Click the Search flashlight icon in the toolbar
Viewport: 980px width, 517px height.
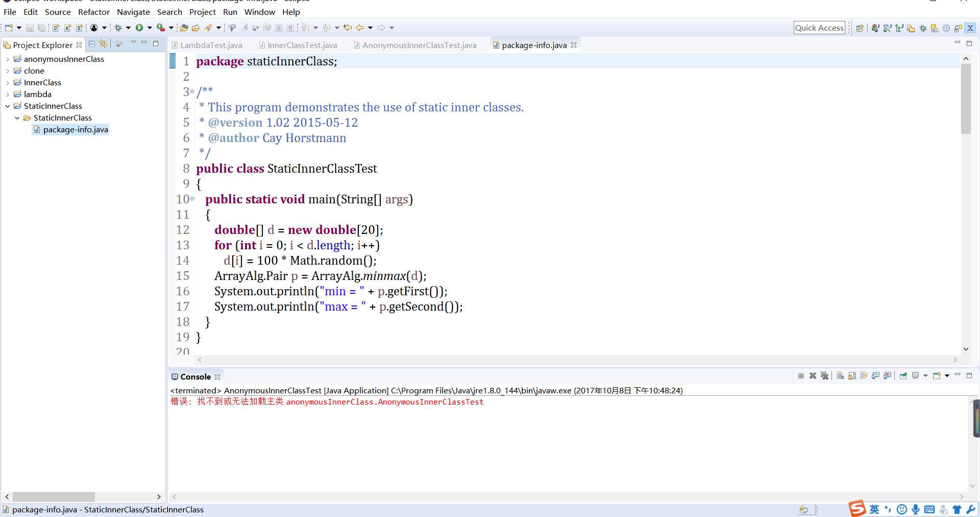click(x=208, y=28)
